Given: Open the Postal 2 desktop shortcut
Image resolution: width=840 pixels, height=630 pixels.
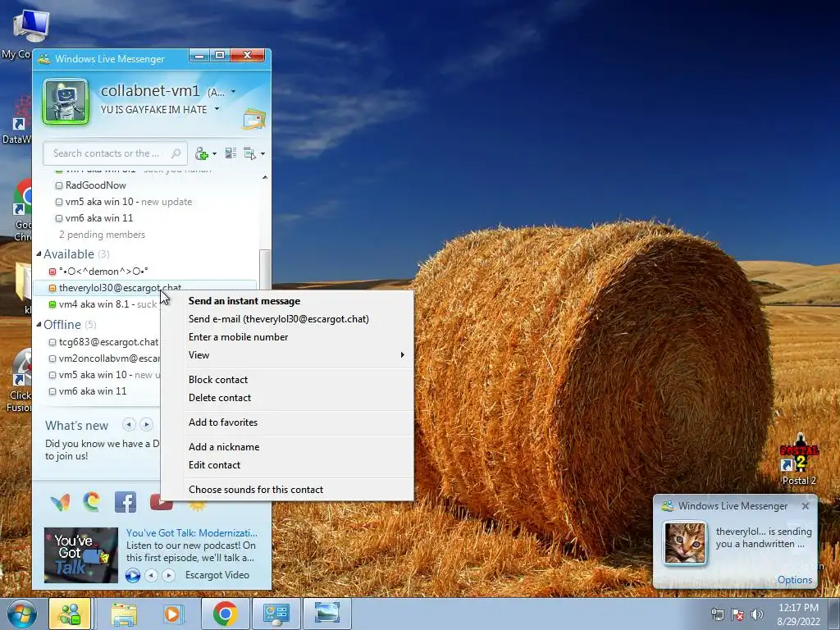Looking at the screenshot, I should [x=799, y=459].
